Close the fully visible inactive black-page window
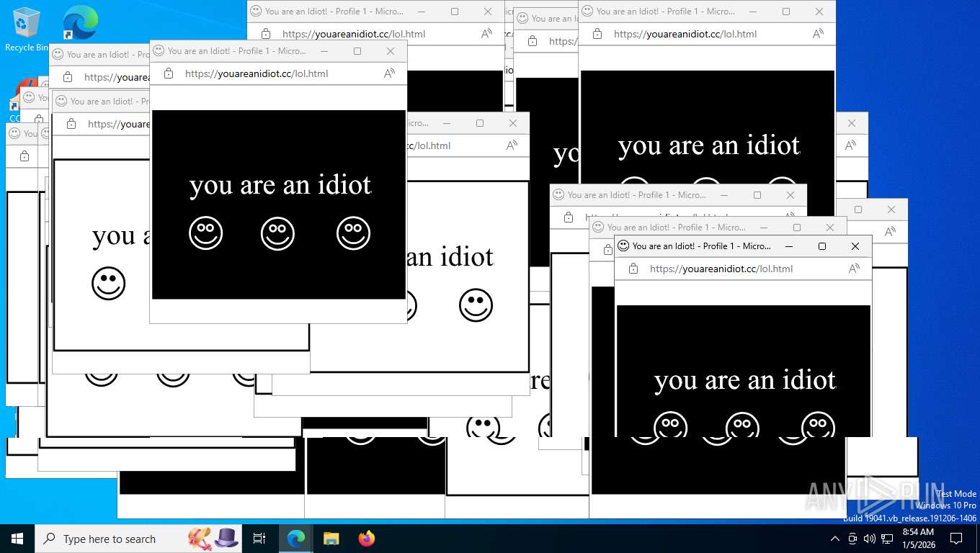This screenshot has width=980, height=553. point(391,51)
